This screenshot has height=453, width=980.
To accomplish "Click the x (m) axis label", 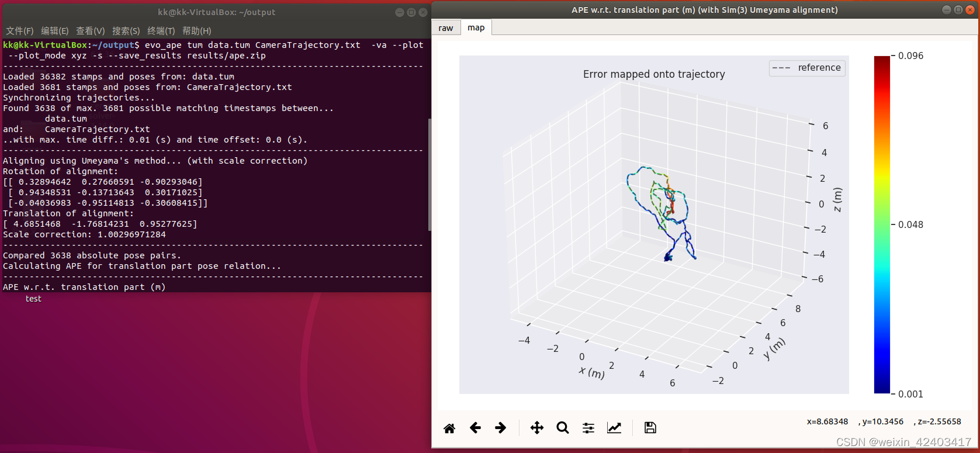I will coord(592,372).
